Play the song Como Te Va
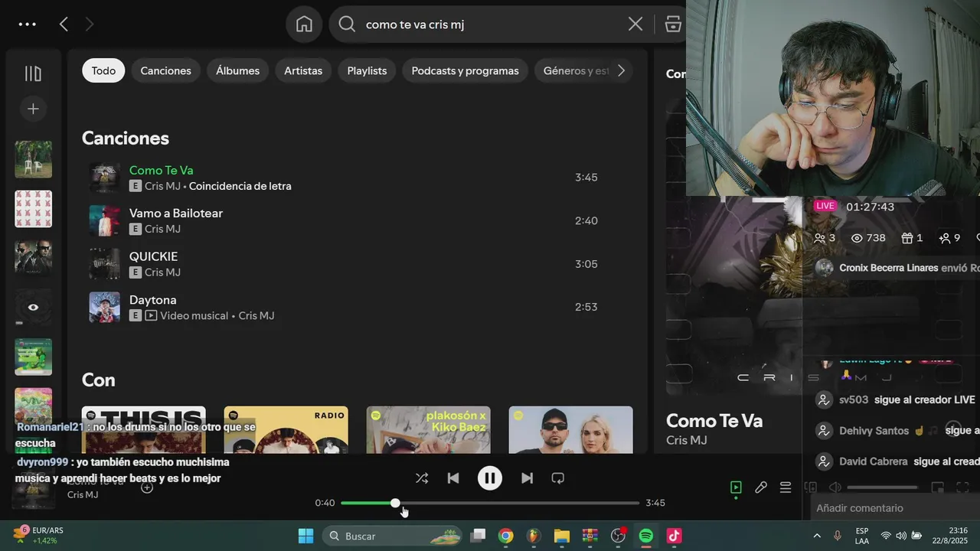The height and width of the screenshot is (551, 980). (x=161, y=170)
